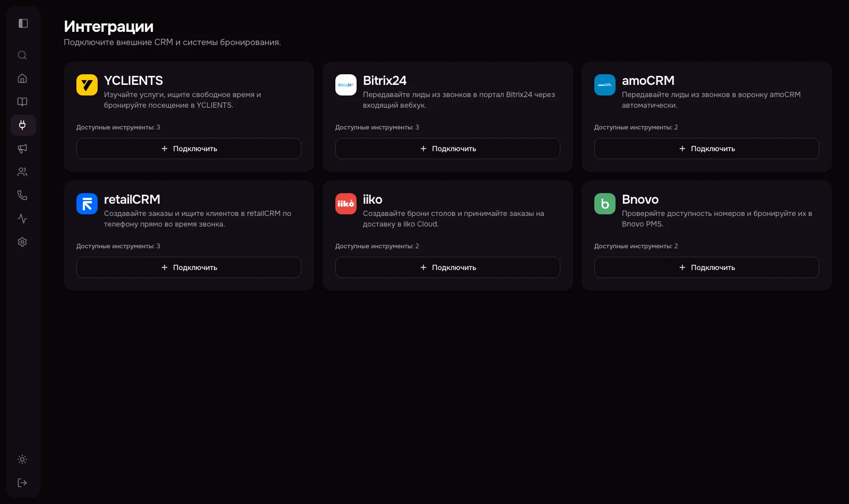Click the YCLIENTS logo icon
This screenshot has height=504, width=849.
pos(87,85)
